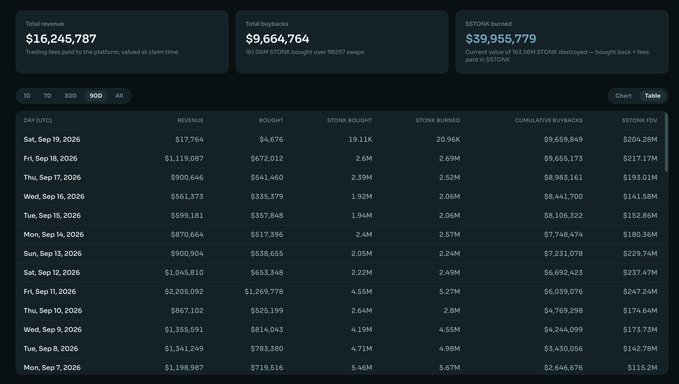This screenshot has width=679, height=384.
Task: Click the DAY (UTC) column header
Action: (x=38, y=120)
